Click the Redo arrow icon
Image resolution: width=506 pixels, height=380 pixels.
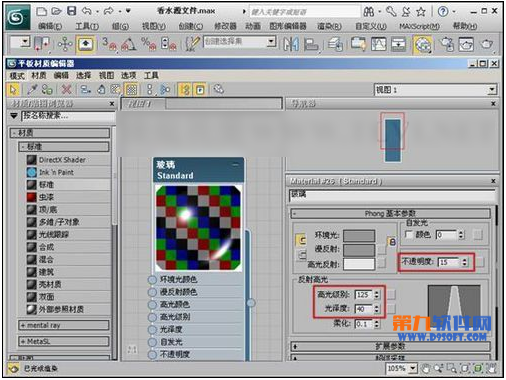point(109,12)
